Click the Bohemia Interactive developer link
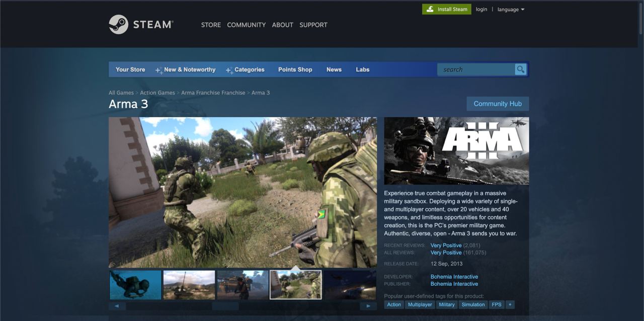644x321 pixels. [454, 277]
